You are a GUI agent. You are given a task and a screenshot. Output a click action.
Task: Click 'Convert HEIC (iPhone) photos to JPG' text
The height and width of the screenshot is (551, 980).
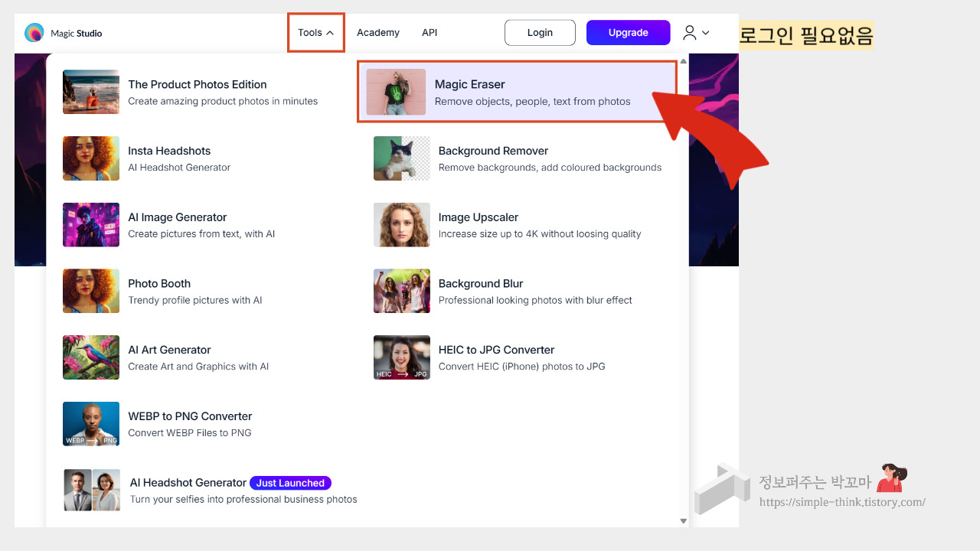point(521,367)
